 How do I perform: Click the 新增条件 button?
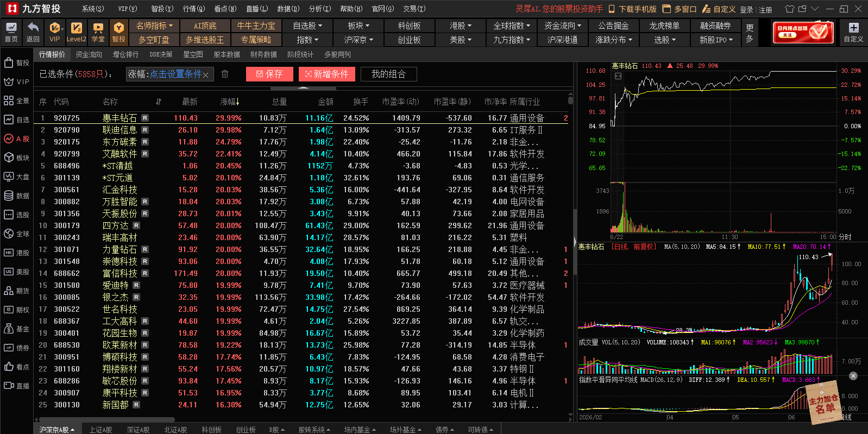tap(326, 74)
